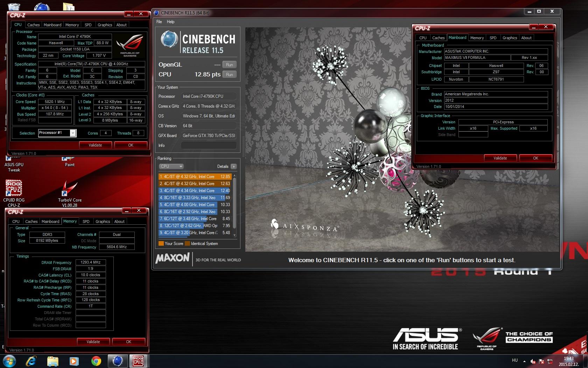Open Caches tab in top-left CPU-Z
This screenshot has height=368, width=588.
pyautogui.click(x=34, y=25)
